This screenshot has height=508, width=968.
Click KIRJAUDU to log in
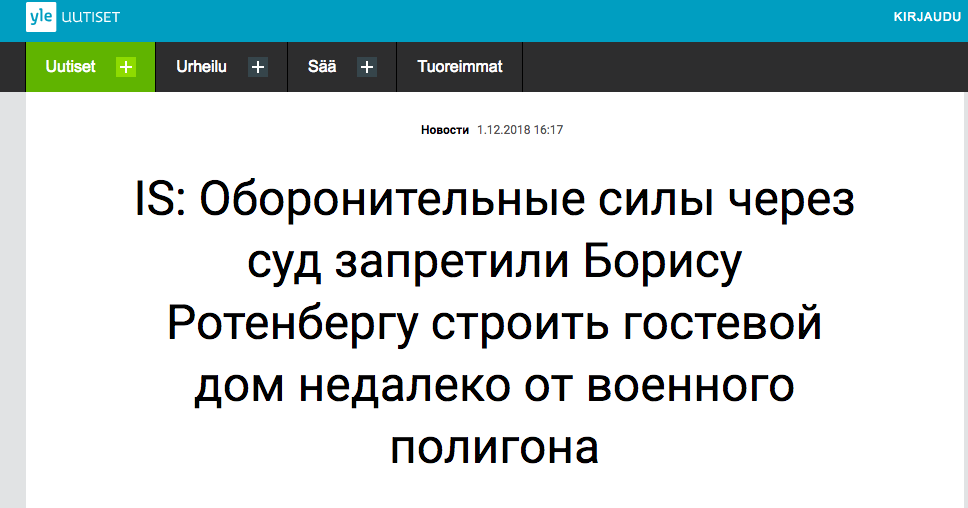(x=927, y=17)
